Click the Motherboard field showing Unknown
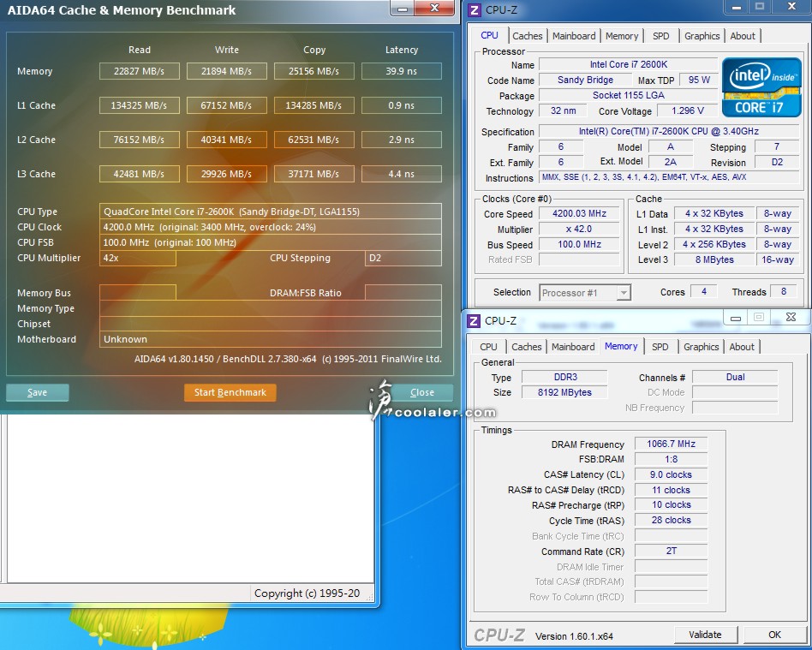This screenshot has height=650, width=812. 271,339
